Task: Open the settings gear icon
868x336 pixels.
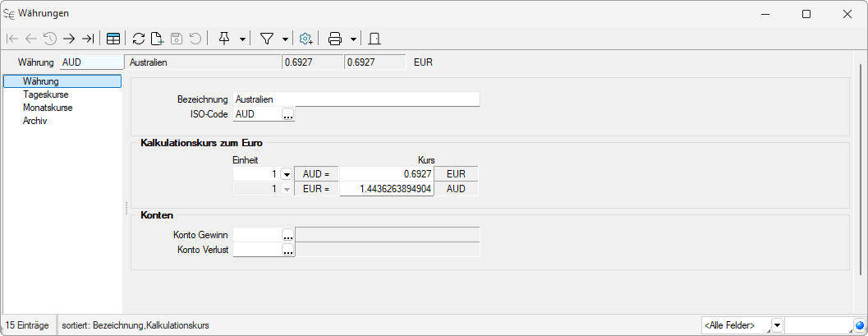Action: 305,39
